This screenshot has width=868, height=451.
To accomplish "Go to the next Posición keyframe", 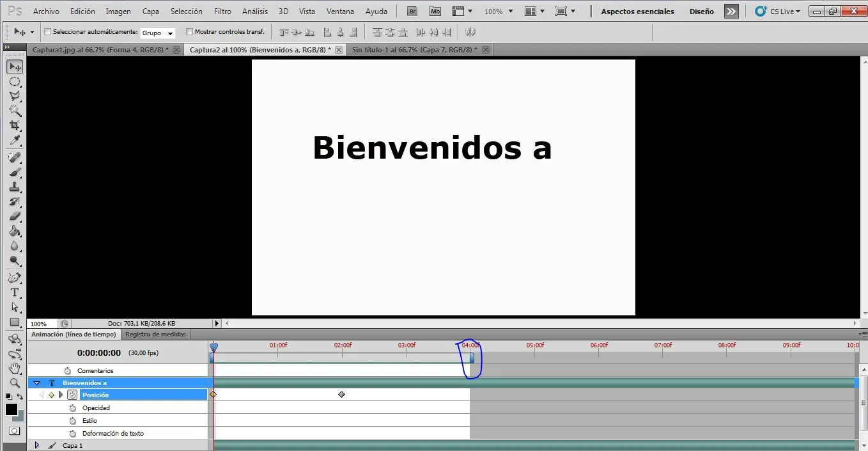I will [x=61, y=395].
